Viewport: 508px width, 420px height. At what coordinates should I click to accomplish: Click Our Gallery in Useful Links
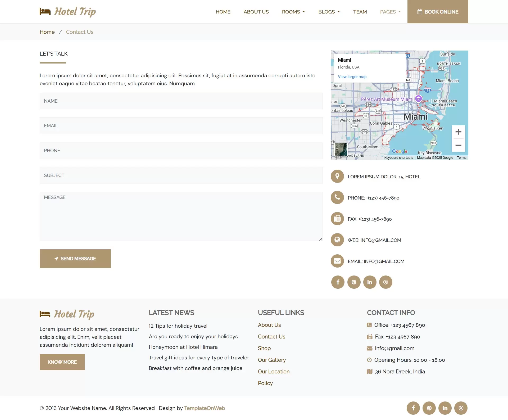272,360
